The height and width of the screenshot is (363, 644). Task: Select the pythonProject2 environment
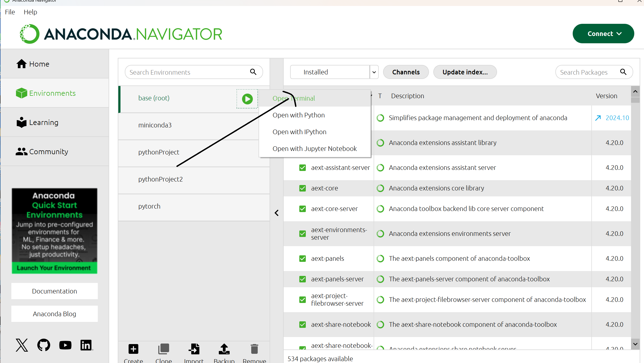pyautogui.click(x=194, y=180)
